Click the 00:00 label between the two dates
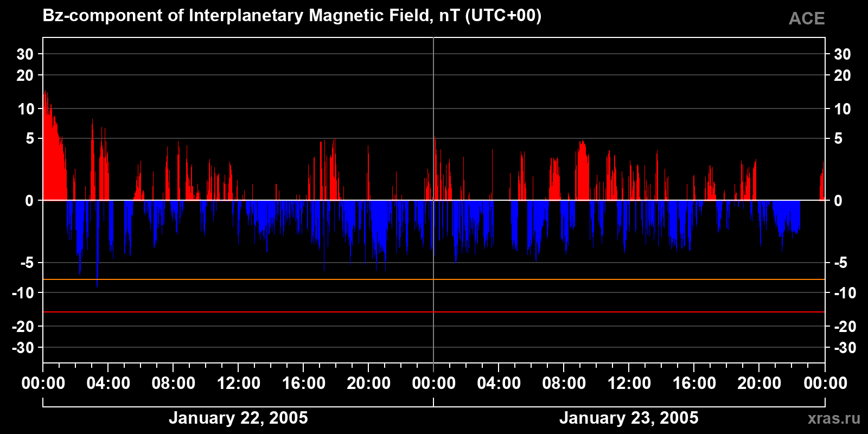The width and height of the screenshot is (868, 434). (x=434, y=384)
